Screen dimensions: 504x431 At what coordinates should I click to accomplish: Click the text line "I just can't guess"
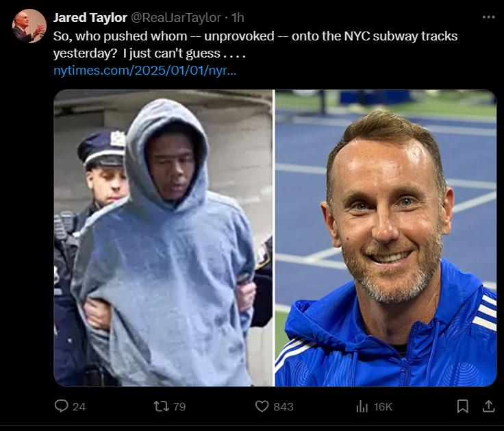[x=184, y=53]
